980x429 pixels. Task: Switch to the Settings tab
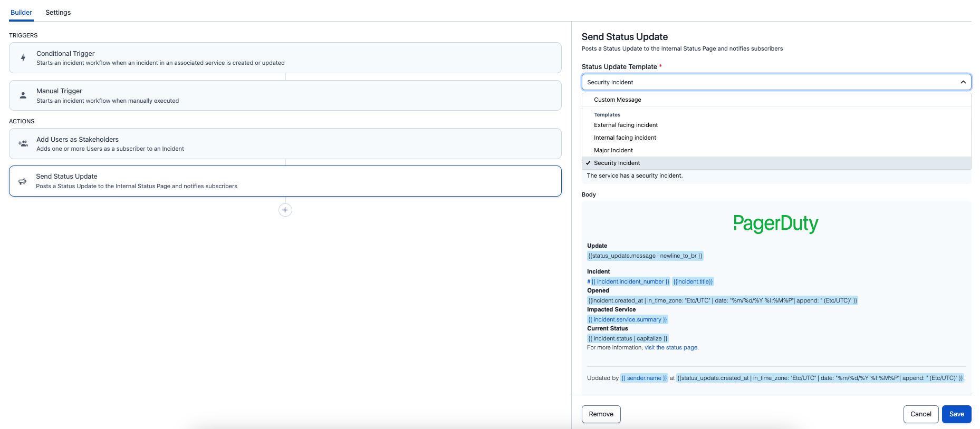[x=58, y=12]
